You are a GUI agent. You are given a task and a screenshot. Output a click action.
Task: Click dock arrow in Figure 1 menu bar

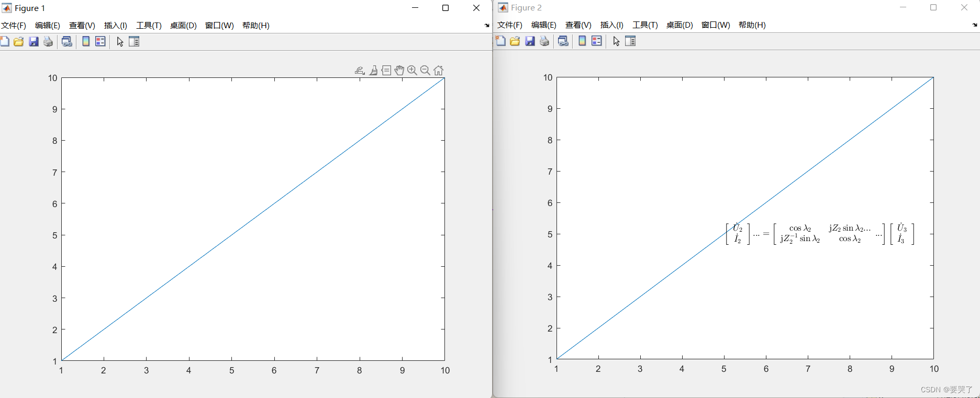[x=487, y=26]
